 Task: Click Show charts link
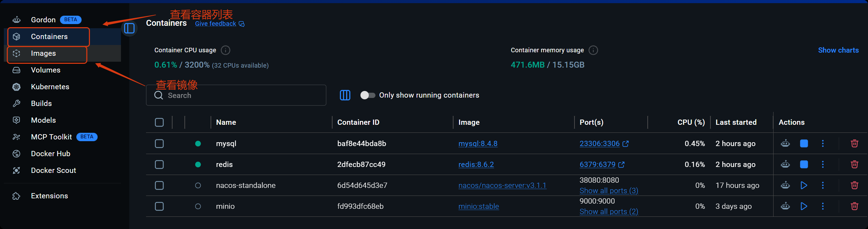[x=838, y=50]
